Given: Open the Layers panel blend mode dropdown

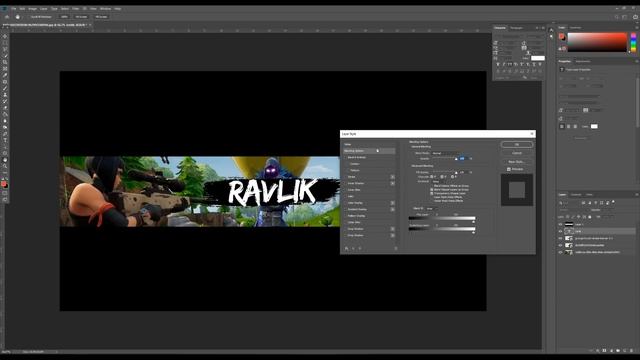Looking at the screenshot, I should pyautogui.click(x=573, y=210).
